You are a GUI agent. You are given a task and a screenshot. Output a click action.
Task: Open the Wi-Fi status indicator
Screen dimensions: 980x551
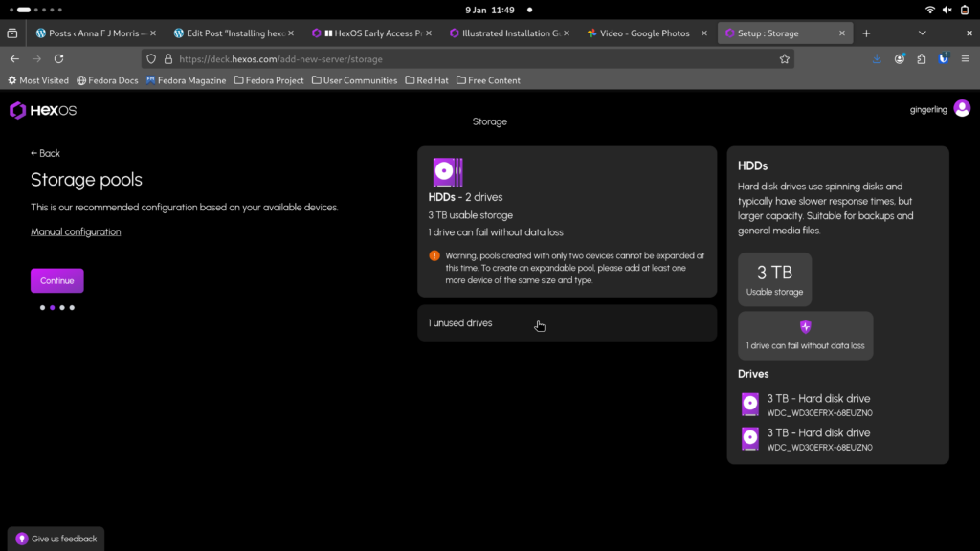(x=930, y=10)
